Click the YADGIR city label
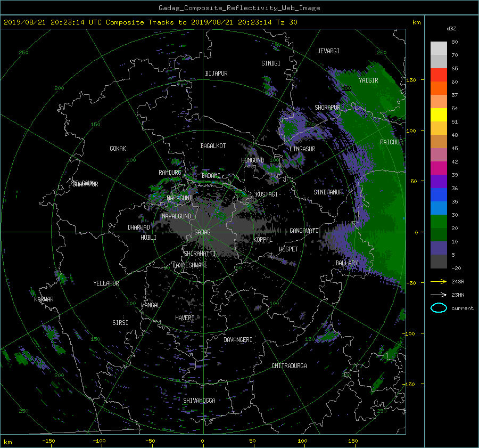This screenshot has width=479, height=448. tap(368, 80)
